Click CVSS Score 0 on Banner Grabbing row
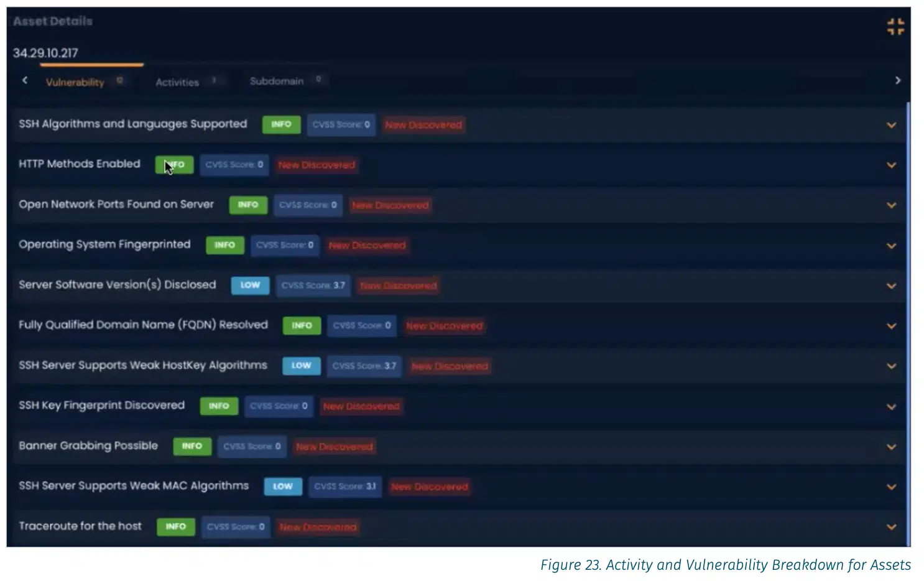This screenshot has width=924, height=581. [252, 446]
